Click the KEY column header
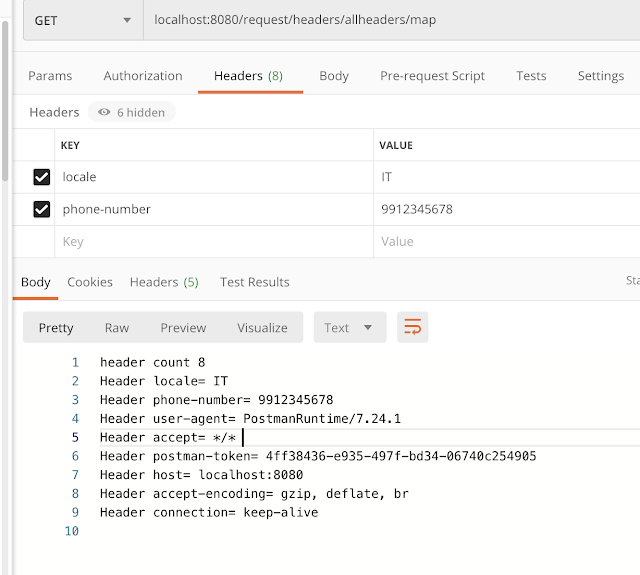The height and width of the screenshot is (575, 640). click(x=70, y=146)
